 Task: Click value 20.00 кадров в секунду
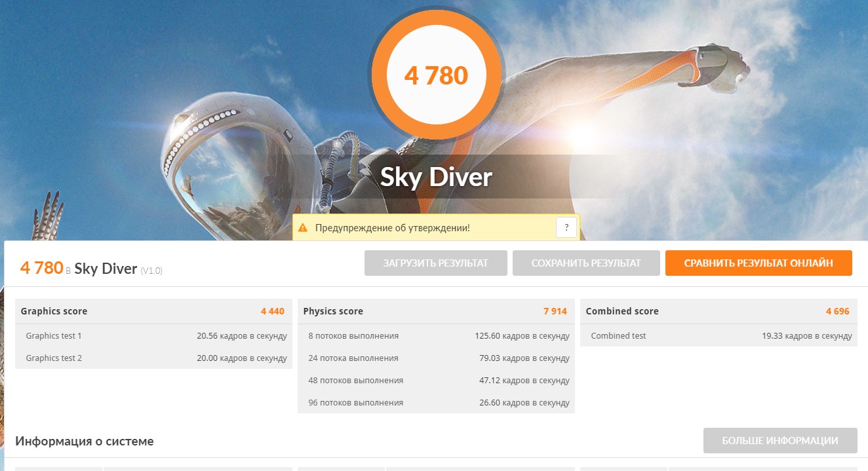(242, 358)
